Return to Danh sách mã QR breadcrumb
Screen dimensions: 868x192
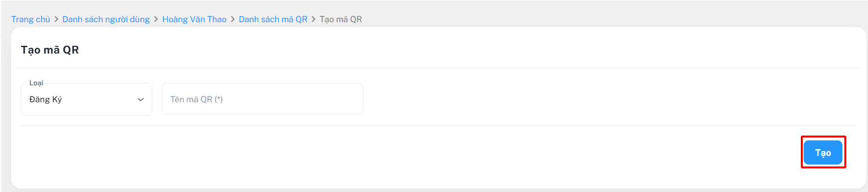(273, 19)
